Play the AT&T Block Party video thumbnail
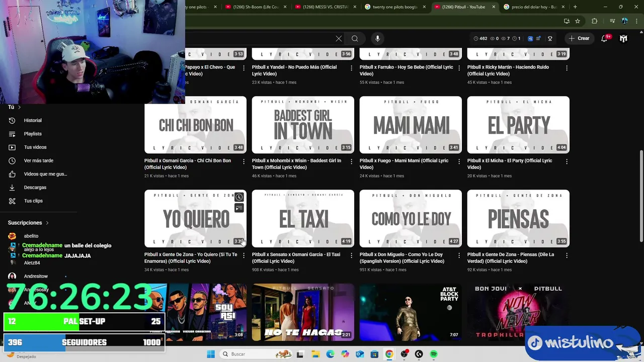The height and width of the screenshot is (362, 644). pyautogui.click(x=411, y=312)
